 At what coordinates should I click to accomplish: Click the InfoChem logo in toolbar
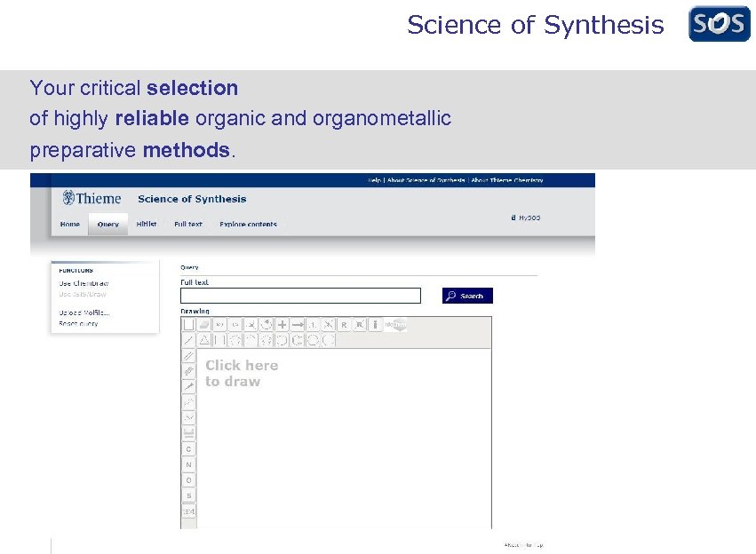[395, 325]
